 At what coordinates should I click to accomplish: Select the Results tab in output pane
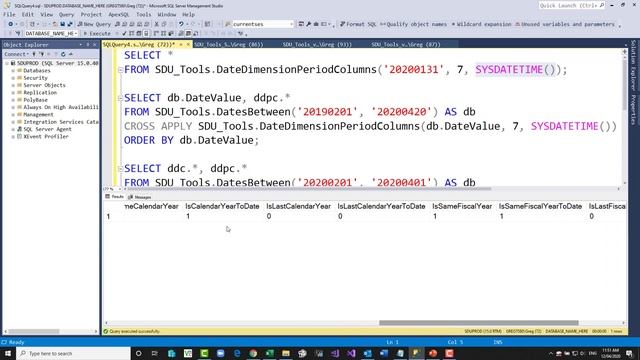click(x=115, y=197)
